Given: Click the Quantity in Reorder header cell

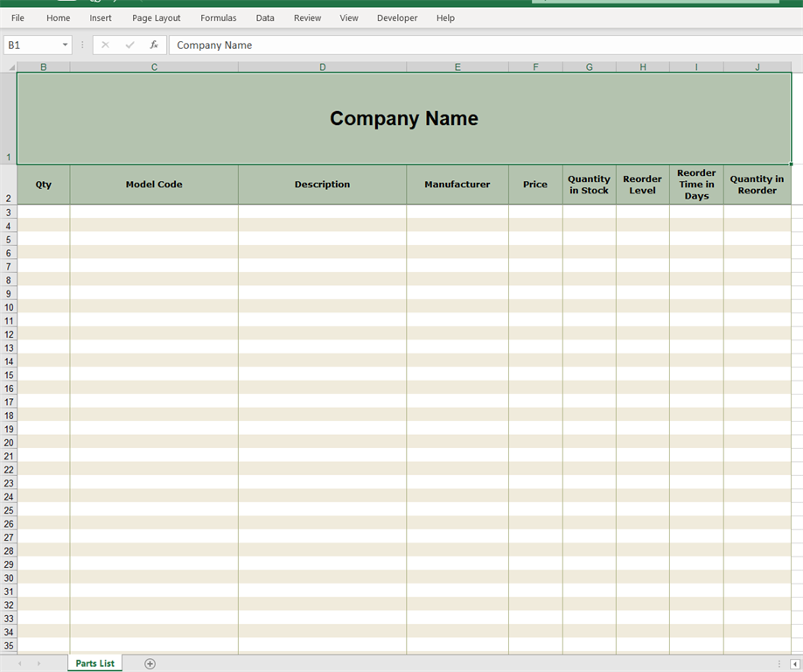Looking at the screenshot, I should [758, 185].
